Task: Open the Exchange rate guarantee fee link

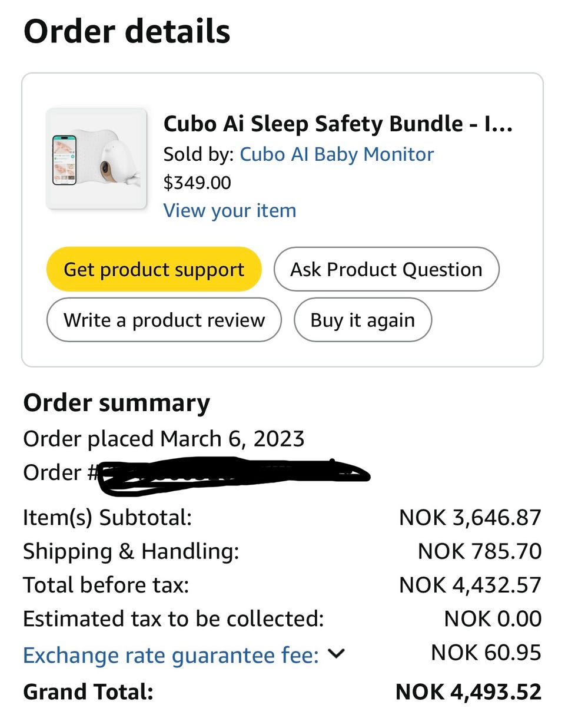Action: tap(171, 656)
